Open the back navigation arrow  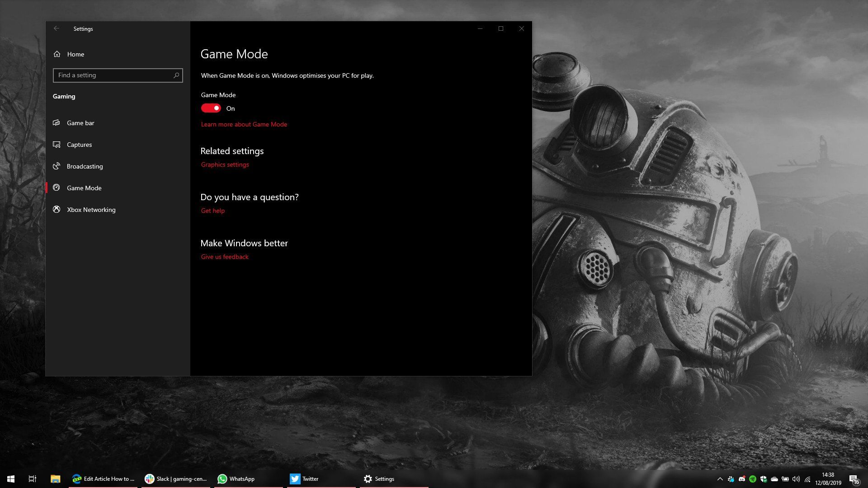[x=57, y=28]
